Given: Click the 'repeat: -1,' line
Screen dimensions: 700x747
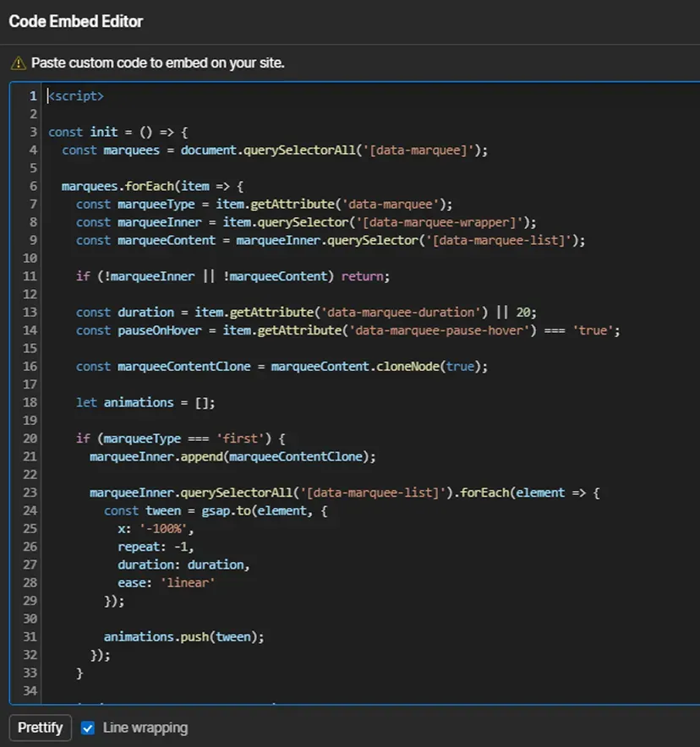Looking at the screenshot, I should point(156,547).
